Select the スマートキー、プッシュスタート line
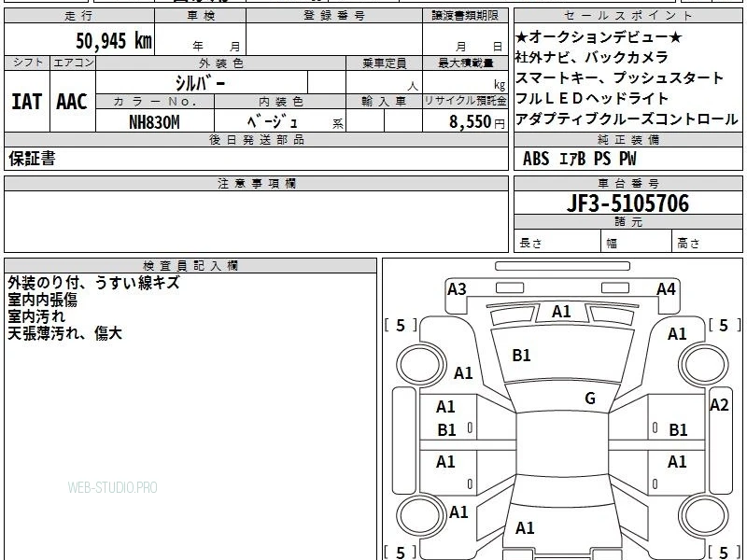 pos(619,77)
